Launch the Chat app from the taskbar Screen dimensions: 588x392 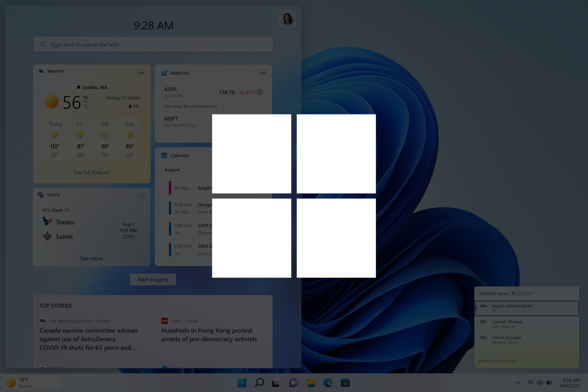click(x=293, y=383)
